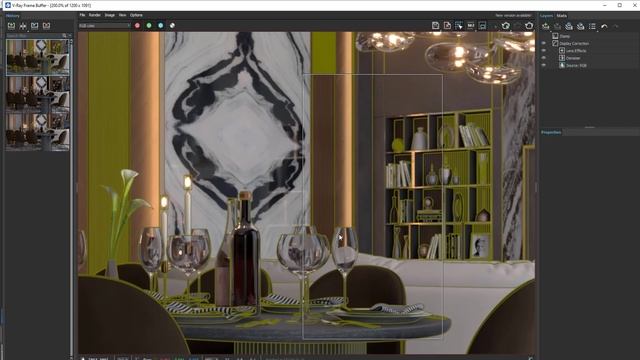
Task: Select the Display Correction layer
Action: click(574, 44)
